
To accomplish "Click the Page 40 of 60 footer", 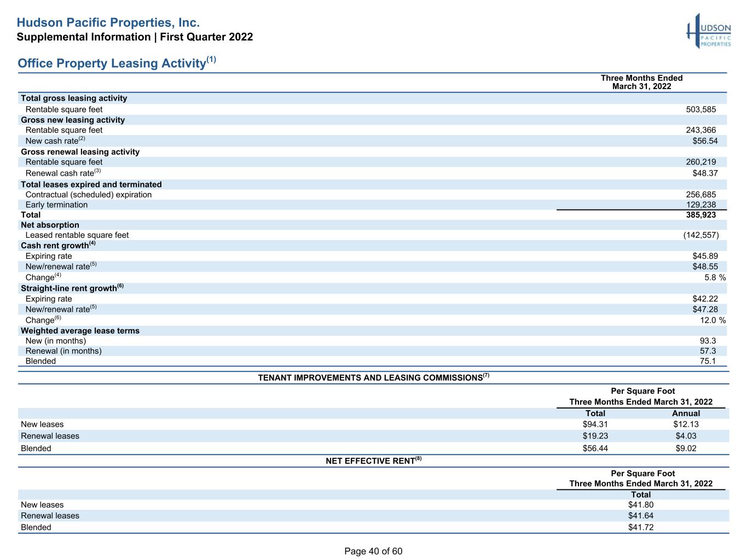I will [373, 551].
